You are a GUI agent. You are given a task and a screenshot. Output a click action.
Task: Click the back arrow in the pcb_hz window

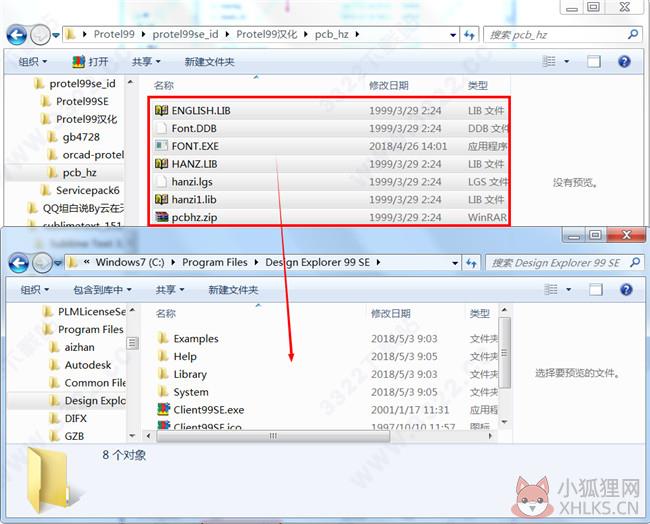[17, 35]
